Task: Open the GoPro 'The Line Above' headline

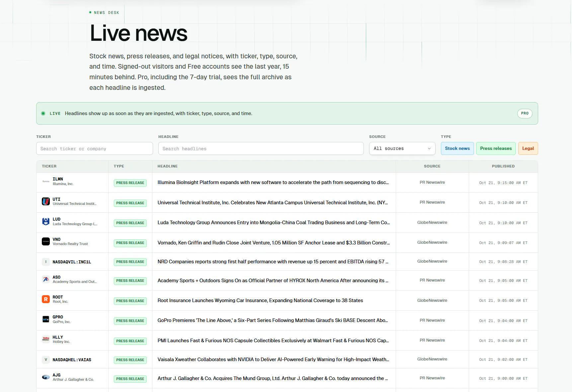Action: 273,320
